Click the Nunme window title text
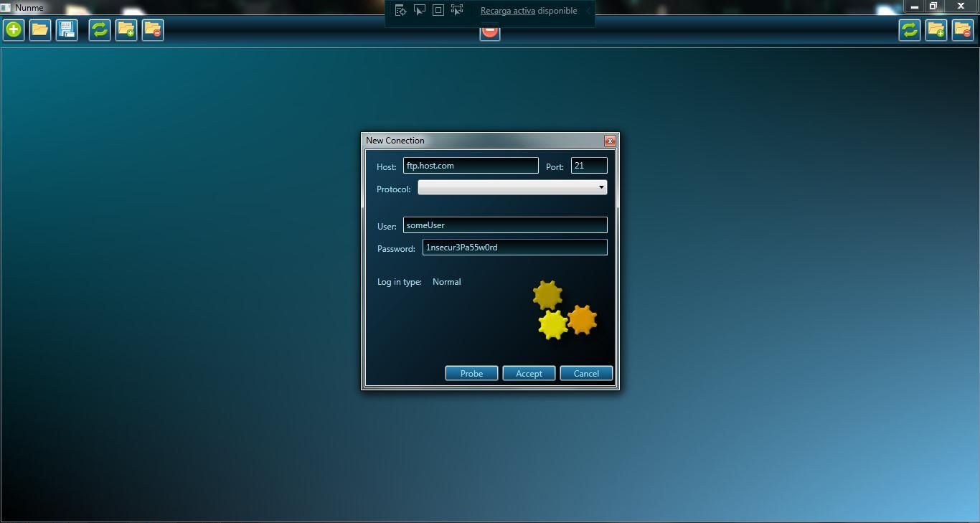Screen dimensions: 980x523 [x=29, y=8]
